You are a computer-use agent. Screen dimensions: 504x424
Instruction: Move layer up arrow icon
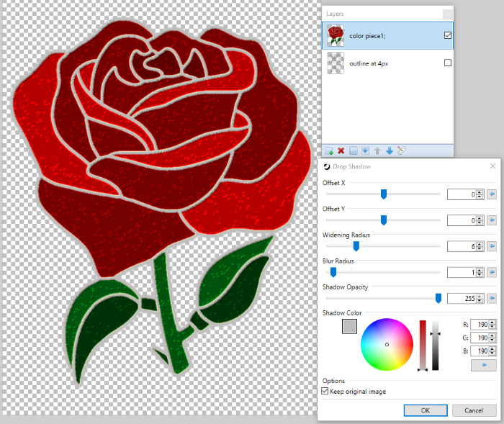[377, 150]
